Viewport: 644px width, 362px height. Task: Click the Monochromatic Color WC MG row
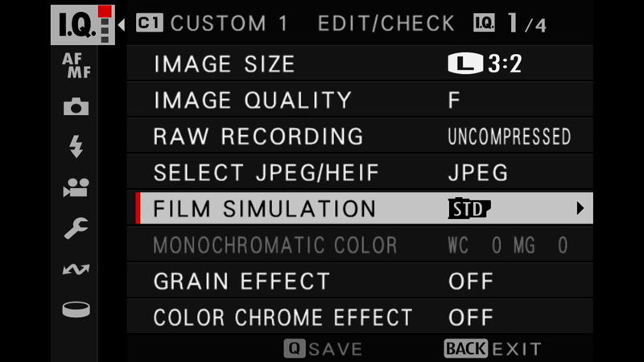pyautogui.click(x=360, y=245)
